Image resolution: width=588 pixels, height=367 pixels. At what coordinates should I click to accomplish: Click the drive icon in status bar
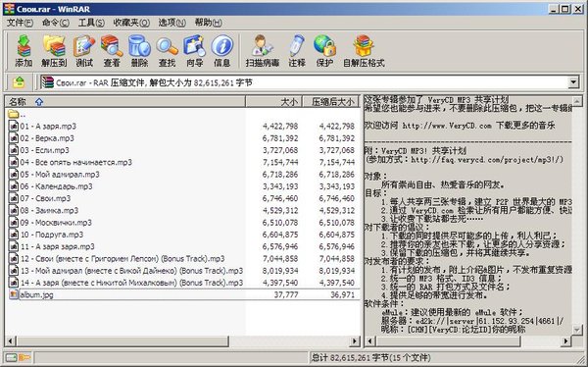pos(11,357)
